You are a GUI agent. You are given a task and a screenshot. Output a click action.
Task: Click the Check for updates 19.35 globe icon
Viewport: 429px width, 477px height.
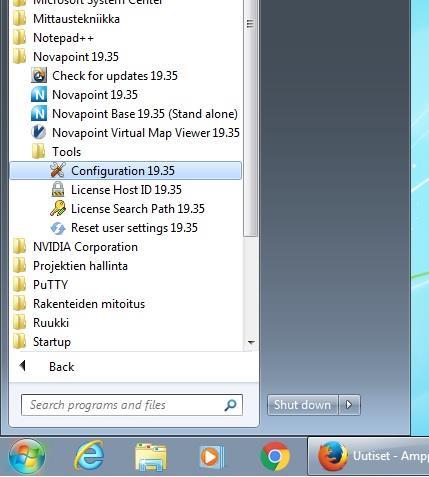click(x=39, y=76)
